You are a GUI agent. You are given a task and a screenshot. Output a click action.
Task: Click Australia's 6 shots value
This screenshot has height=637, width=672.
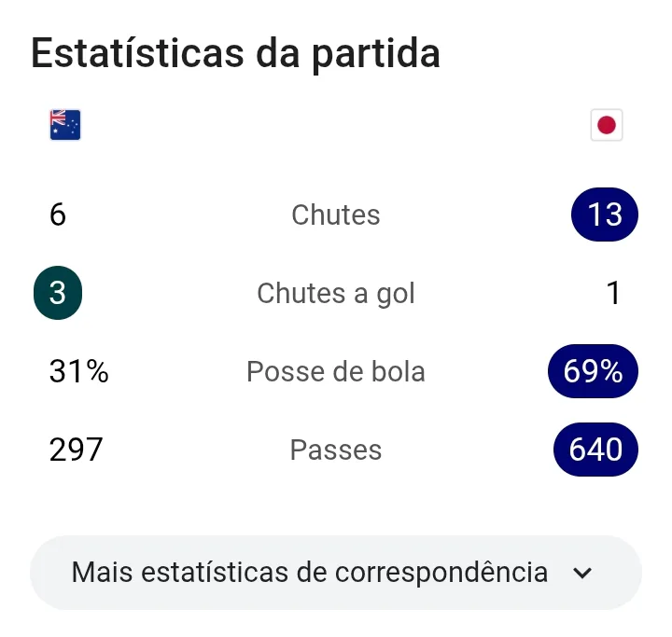[x=58, y=215]
